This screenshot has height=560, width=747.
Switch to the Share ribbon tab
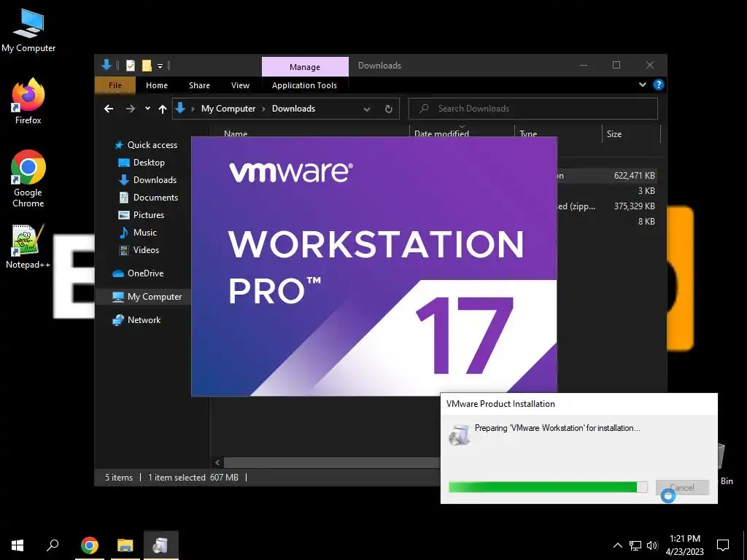click(199, 85)
